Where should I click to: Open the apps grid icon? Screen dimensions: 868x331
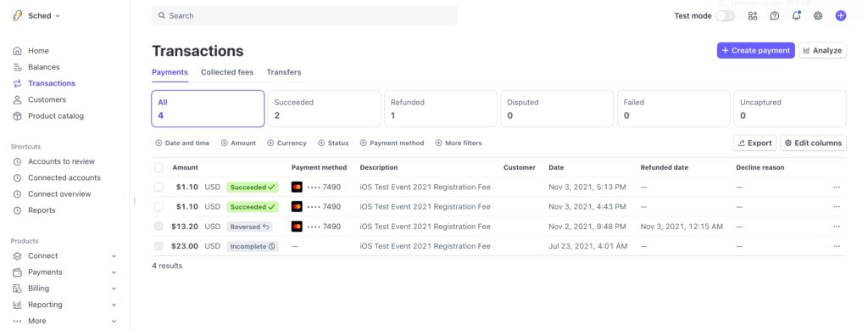point(753,16)
